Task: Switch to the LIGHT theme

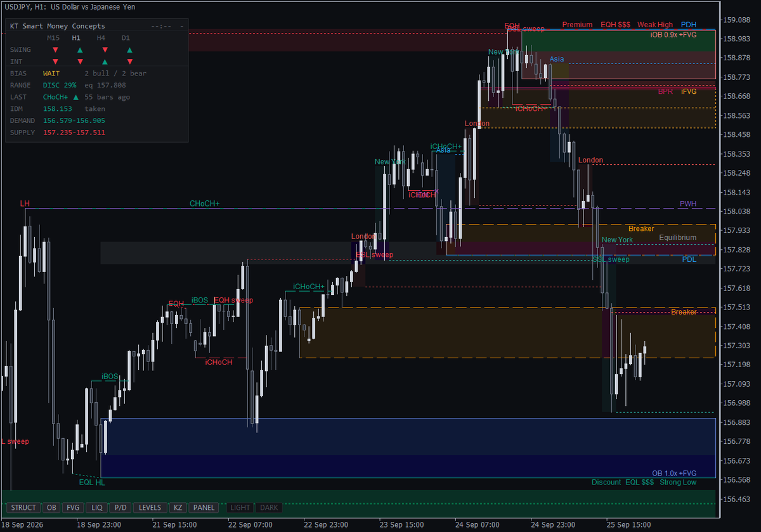Action: click(240, 508)
